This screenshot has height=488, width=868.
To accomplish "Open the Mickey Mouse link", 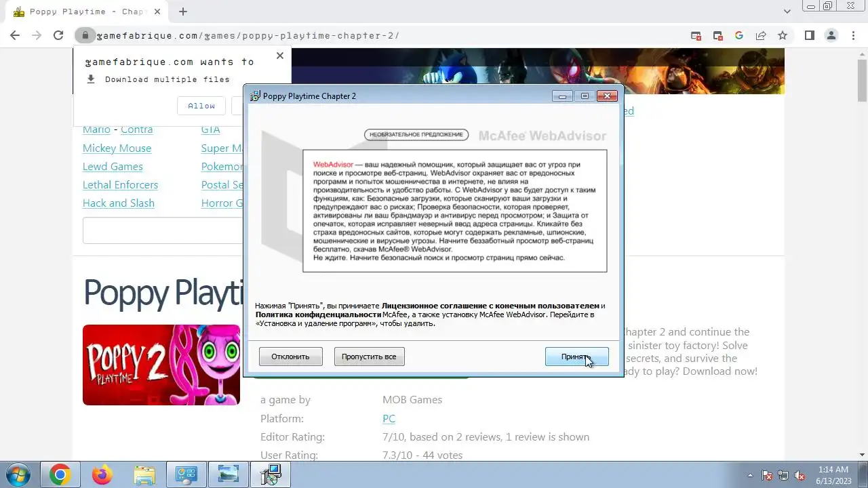I will click(x=117, y=148).
